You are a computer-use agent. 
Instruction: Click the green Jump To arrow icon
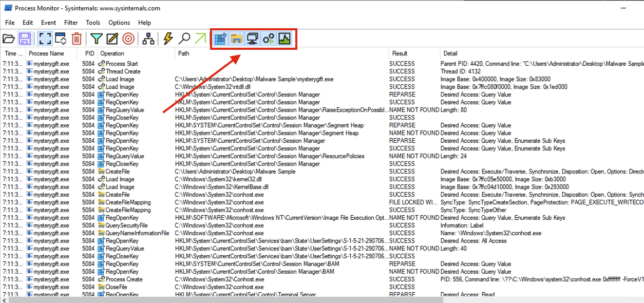click(200, 39)
